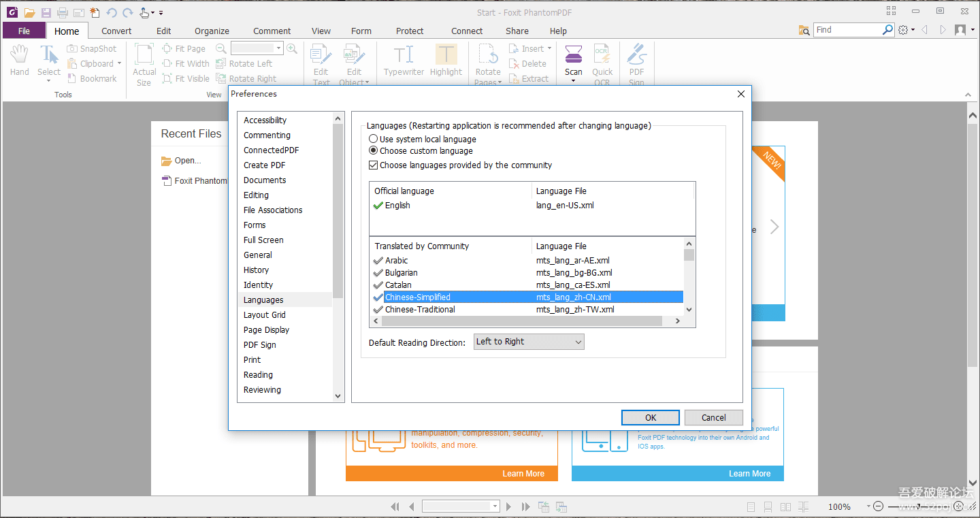Select the Edit Text tool
This screenshot has width=980, height=518.
pos(321,65)
